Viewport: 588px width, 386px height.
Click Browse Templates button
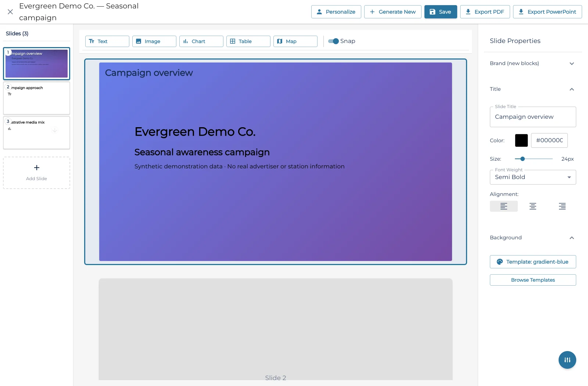click(533, 280)
